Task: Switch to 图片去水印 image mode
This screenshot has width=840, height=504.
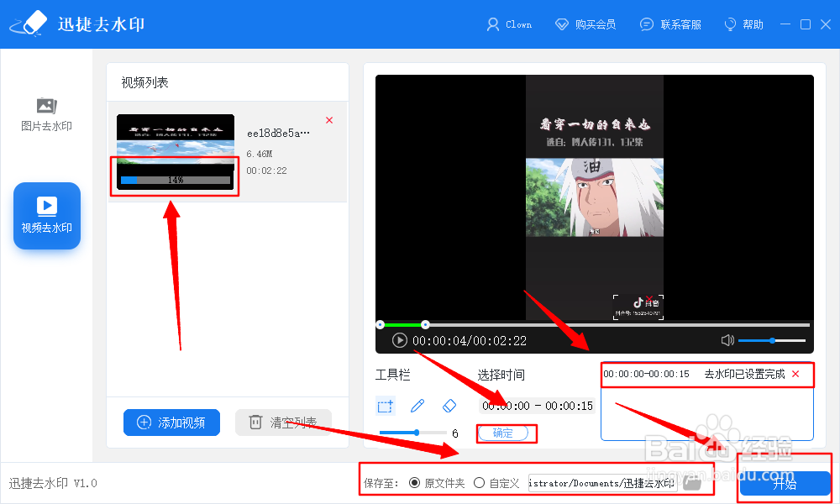Action: point(46,114)
